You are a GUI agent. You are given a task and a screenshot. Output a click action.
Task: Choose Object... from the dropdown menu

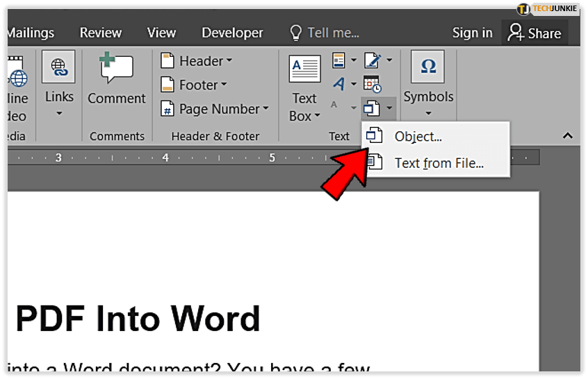(418, 137)
